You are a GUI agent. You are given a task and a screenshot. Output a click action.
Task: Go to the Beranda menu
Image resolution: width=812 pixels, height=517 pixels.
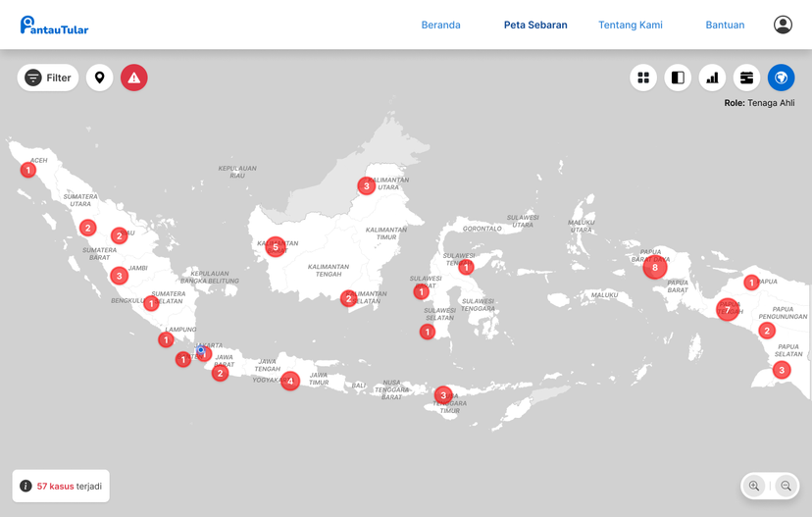pyautogui.click(x=440, y=26)
